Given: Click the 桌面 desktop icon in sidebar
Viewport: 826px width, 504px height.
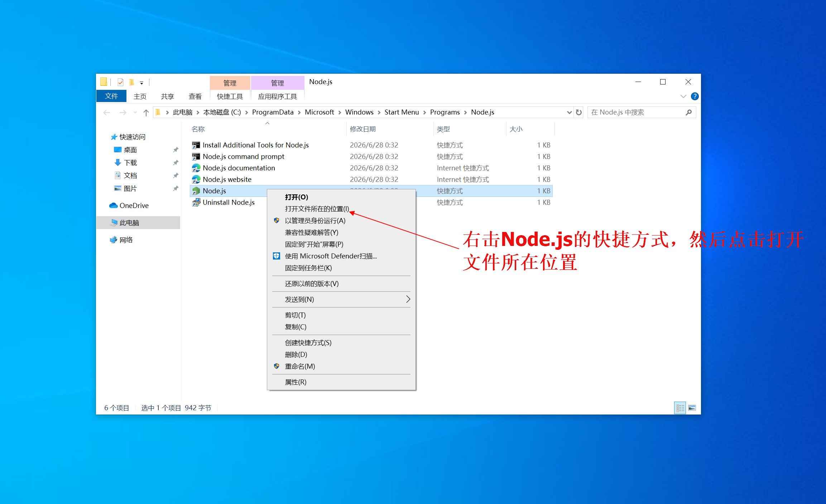Looking at the screenshot, I should (117, 150).
